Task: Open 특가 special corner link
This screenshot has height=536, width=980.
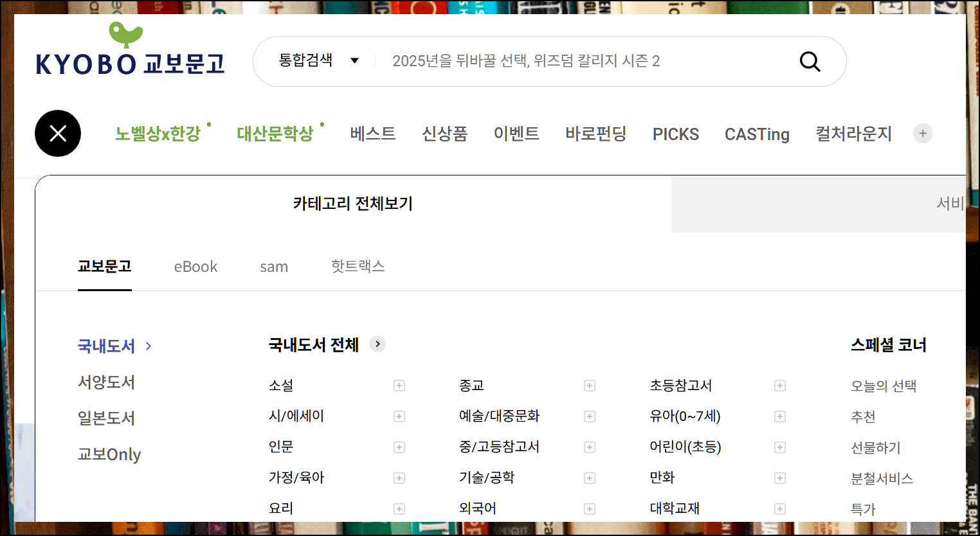Action: click(x=863, y=509)
